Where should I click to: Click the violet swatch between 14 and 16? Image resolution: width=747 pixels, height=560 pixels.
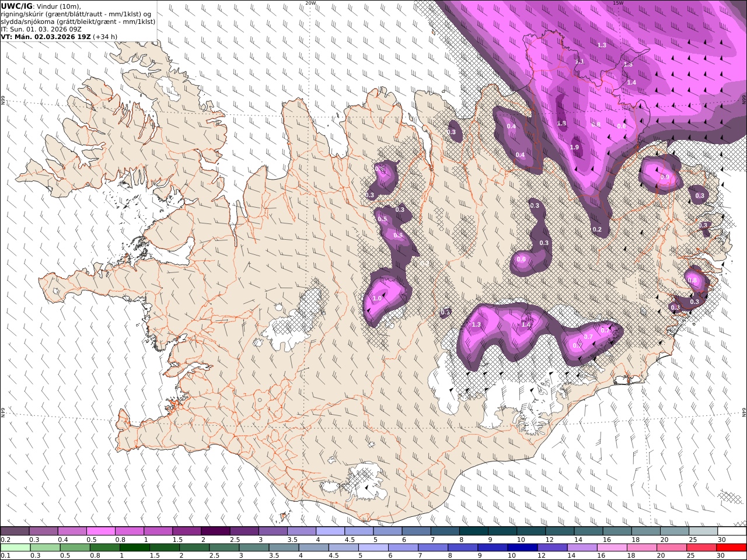[581, 548]
